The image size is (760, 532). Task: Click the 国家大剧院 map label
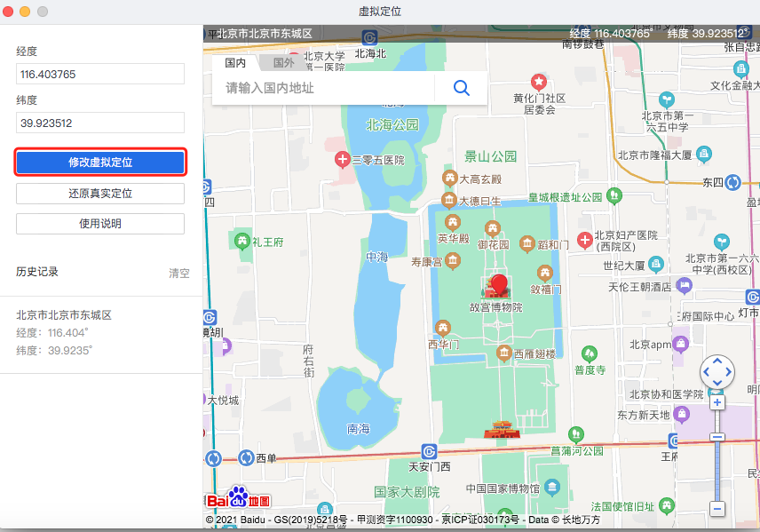(407, 492)
